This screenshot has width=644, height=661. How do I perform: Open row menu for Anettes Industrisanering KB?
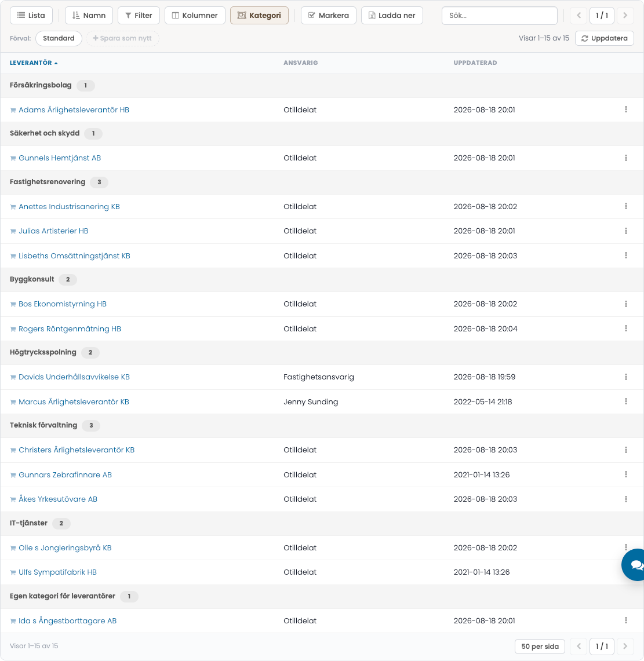pyautogui.click(x=625, y=206)
